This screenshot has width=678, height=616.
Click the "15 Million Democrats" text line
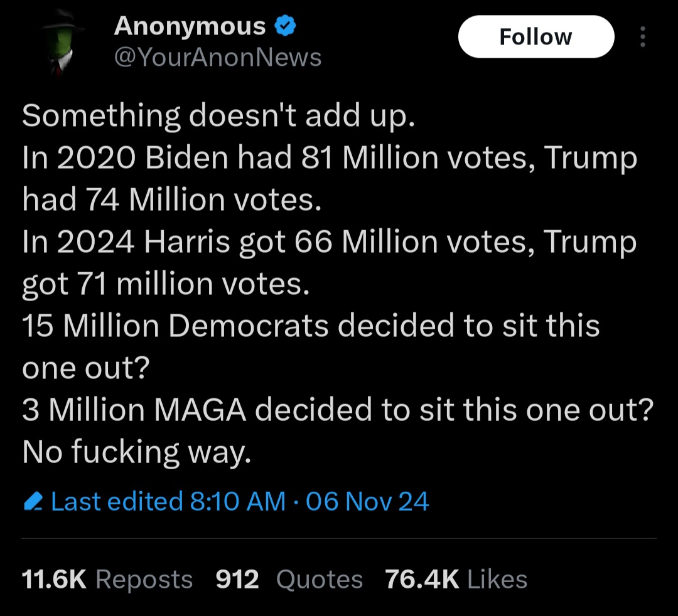(311, 326)
